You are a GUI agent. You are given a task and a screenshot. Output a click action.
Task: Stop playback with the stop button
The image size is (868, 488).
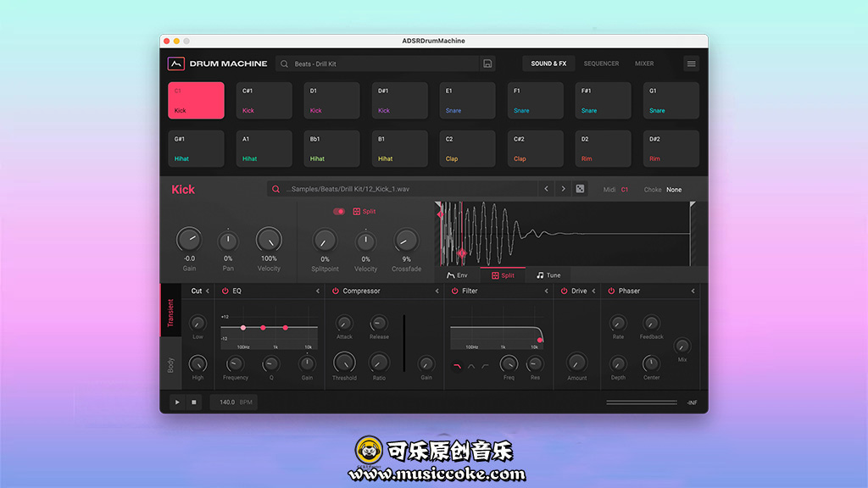click(x=194, y=402)
